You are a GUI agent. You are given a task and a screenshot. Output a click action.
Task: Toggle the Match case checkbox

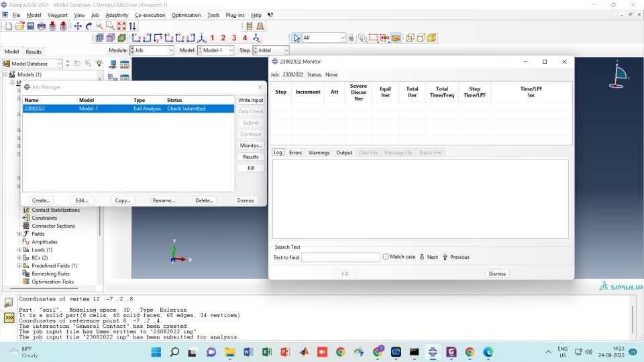(x=385, y=257)
